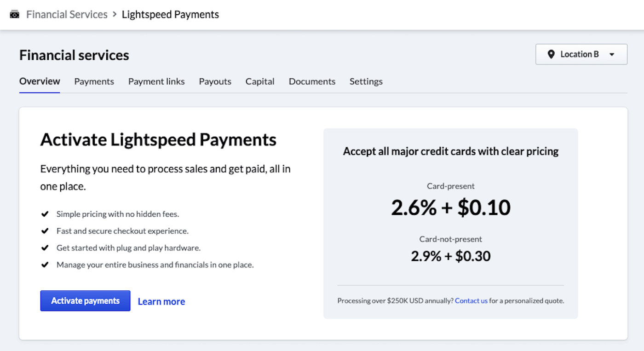This screenshot has height=351, width=644.
Task: Open the Payouts tab
Action: coord(215,81)
